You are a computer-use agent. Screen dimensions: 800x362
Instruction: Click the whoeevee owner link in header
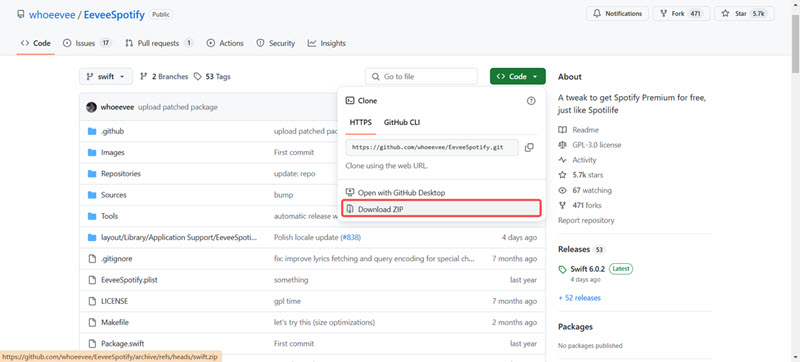click(52, 14)
